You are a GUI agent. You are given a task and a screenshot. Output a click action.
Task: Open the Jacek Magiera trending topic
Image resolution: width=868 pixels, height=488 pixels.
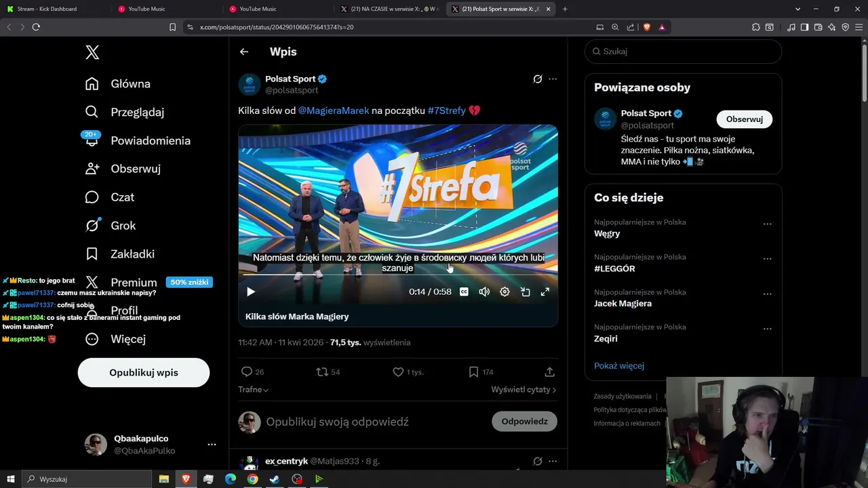click(x=623, y=304)
